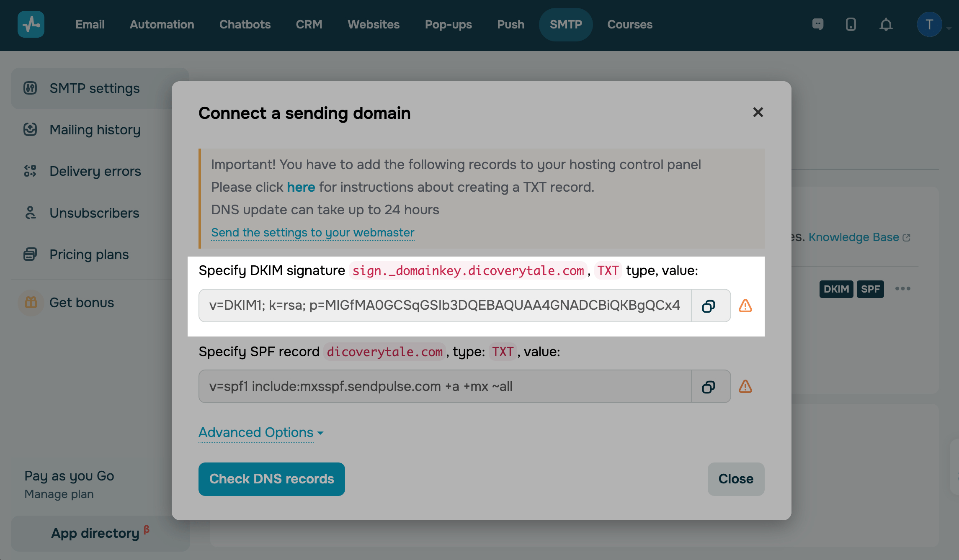
Task: Open Mailing history in sidebar
Action: pyautogui.click(x=95, y=130)
